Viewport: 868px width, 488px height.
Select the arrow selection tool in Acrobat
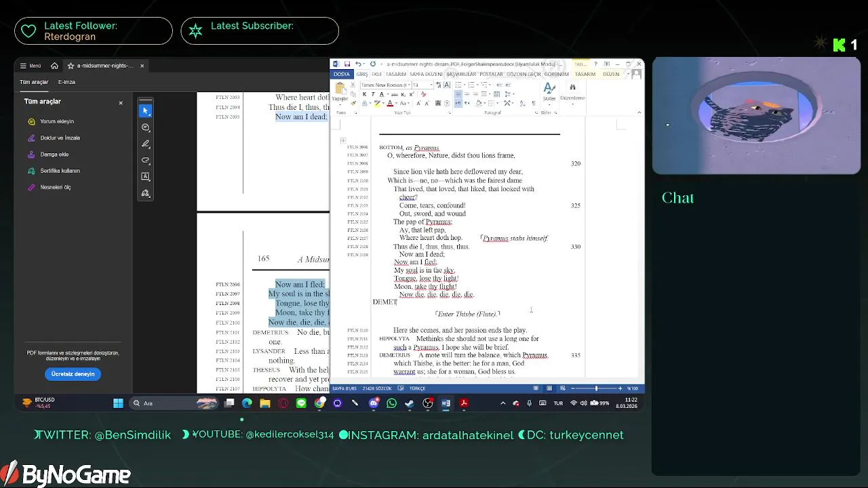[x=145, y=110]
